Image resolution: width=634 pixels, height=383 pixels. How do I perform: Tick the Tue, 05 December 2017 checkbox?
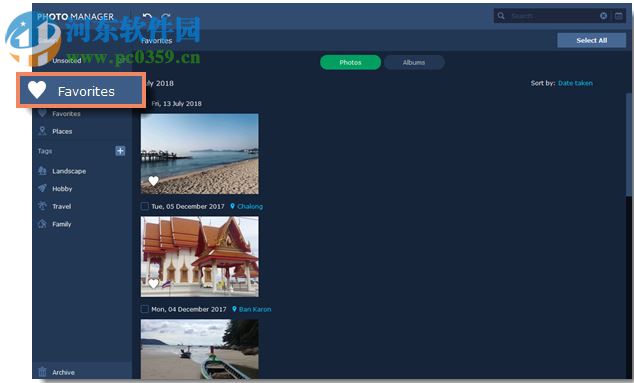coord(144,206)
